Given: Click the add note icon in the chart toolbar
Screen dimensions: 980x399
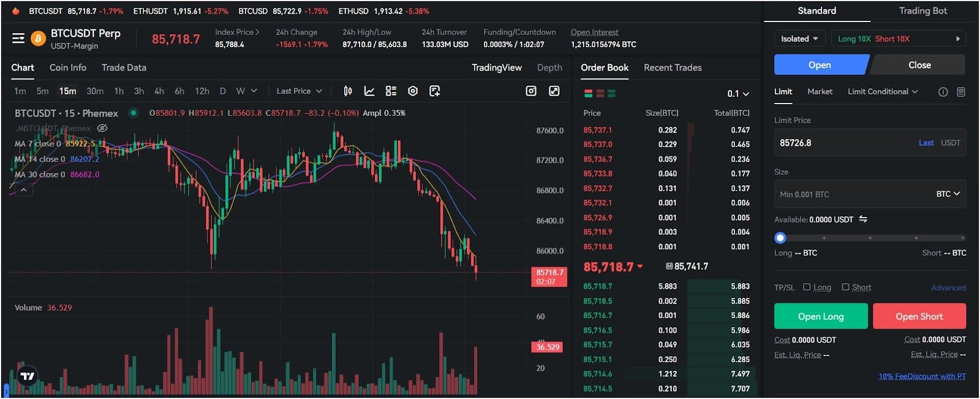Looking at the screenshot, I should [435, 91].
